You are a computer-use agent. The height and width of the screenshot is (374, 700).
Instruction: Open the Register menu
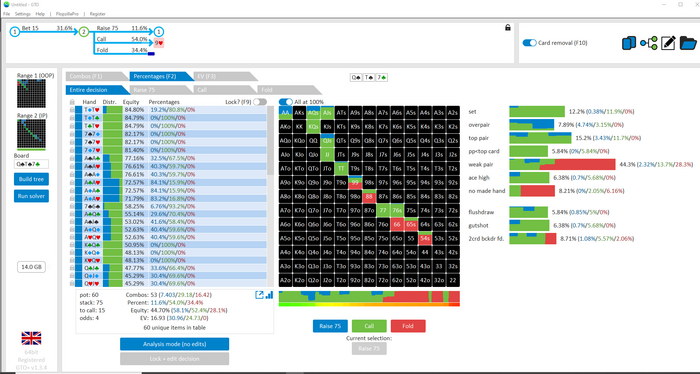[x=98, y=14]
